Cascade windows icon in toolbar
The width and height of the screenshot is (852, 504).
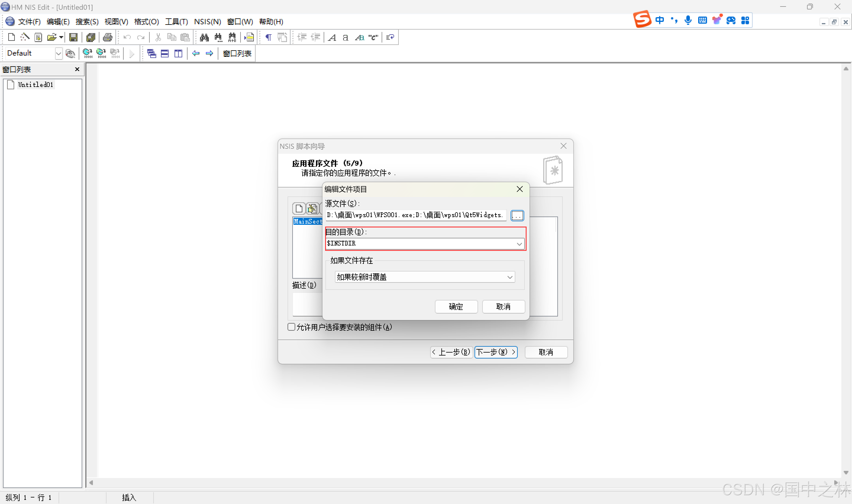[151, 53]
